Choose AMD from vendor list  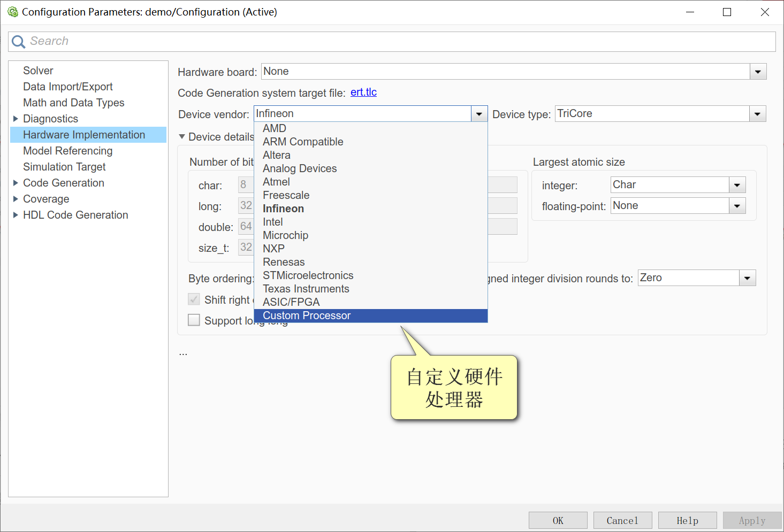pos(371,128)
